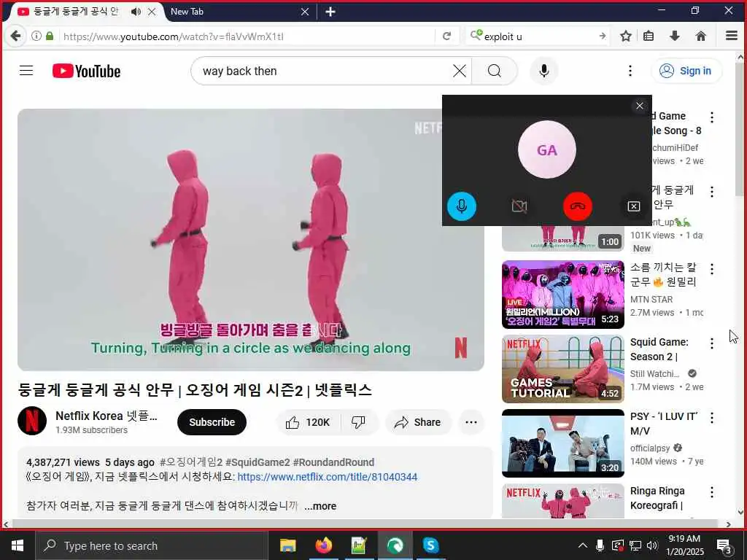
Task: Open Skype from the taskbar
Action: (430, 545)
